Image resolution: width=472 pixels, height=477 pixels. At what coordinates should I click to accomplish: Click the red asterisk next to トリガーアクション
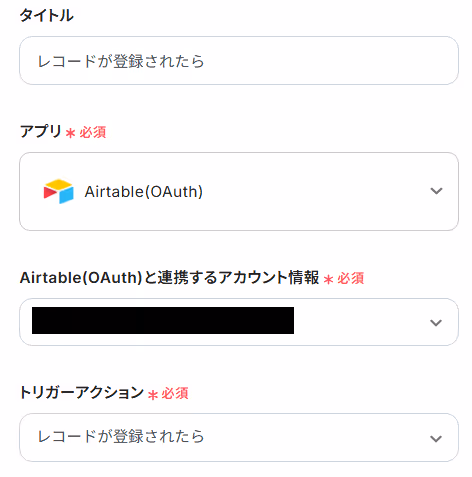(x=153, y=395)
